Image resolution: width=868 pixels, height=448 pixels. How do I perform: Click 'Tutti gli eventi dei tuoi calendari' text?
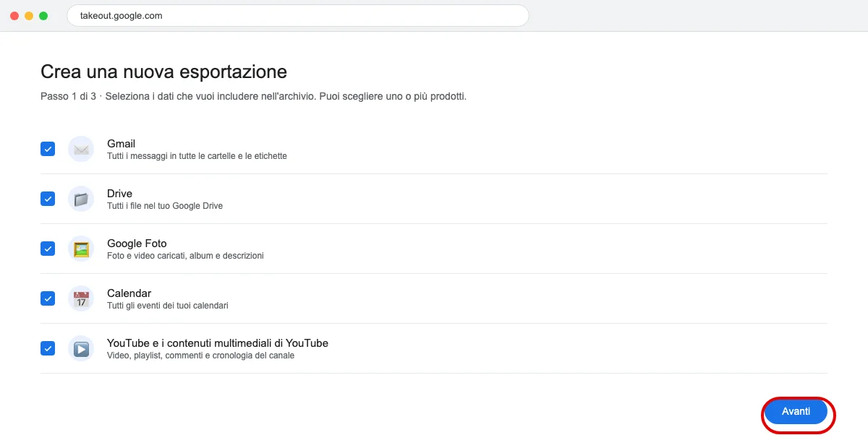(168, 306)
